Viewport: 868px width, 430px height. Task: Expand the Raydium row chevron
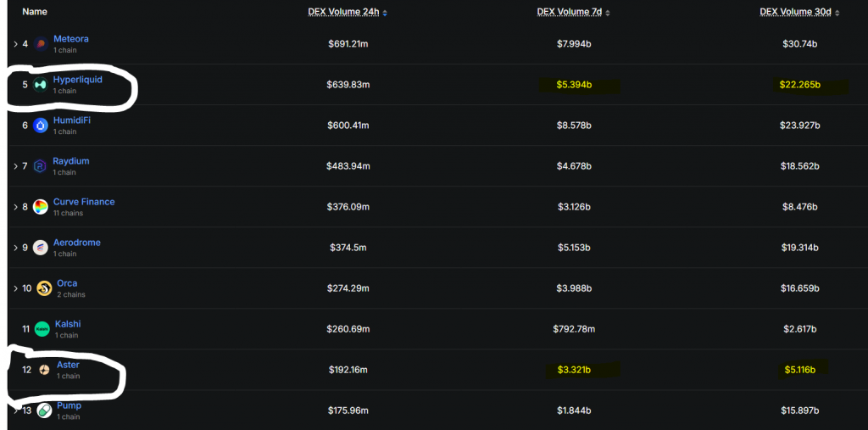[15, 166]
